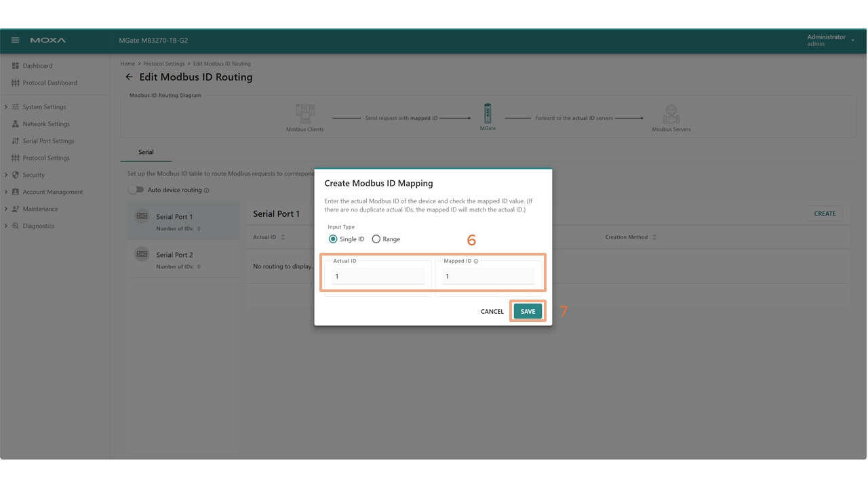Click the hamburger menu icon

[x=15, y=41]
